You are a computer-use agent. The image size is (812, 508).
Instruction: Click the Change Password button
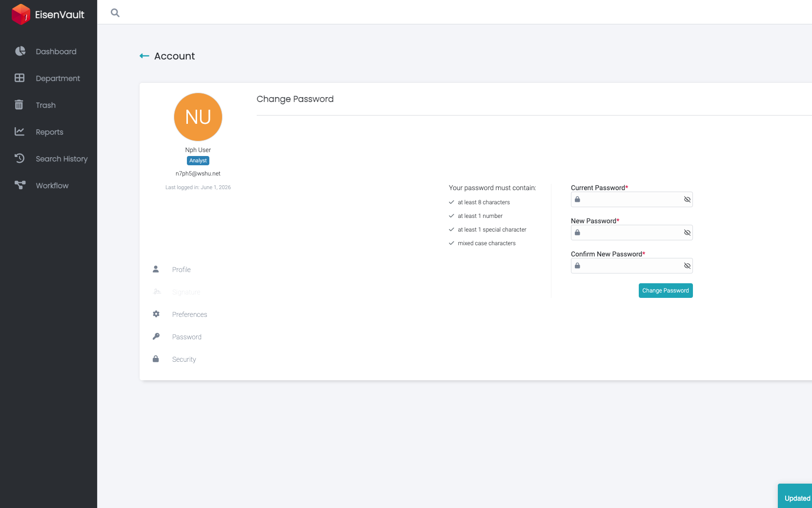(x=666, y=291)
